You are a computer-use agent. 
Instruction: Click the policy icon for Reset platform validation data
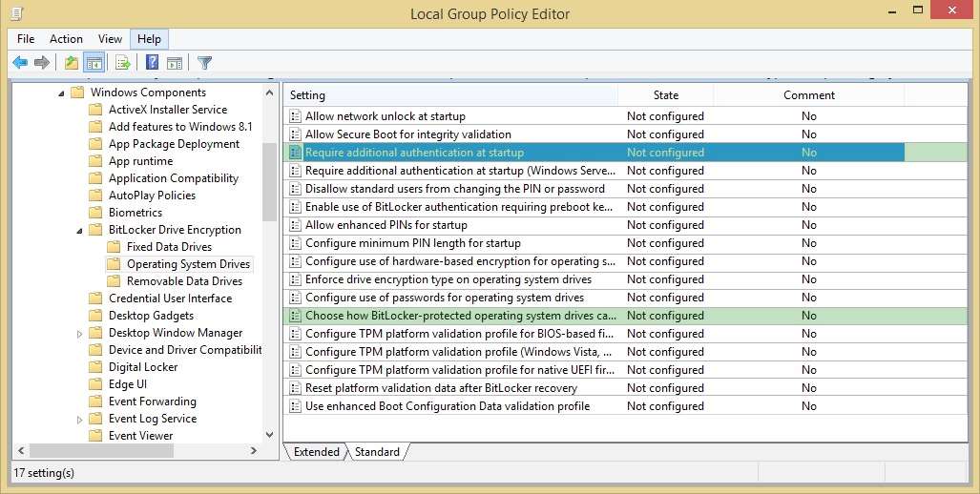coord(296,388)
